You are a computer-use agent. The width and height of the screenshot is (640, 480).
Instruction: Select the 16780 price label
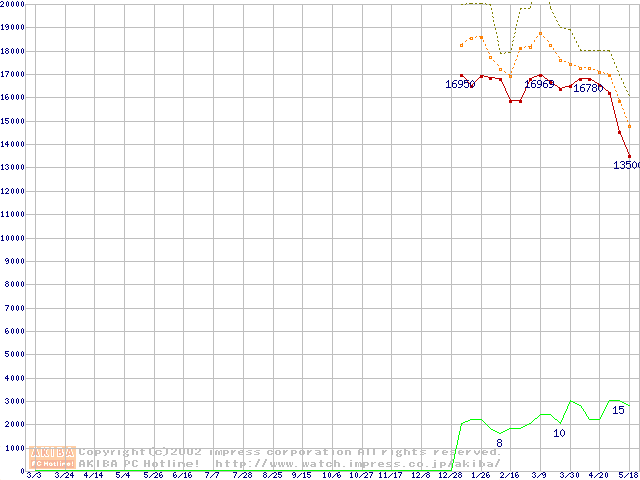(588, 88)
